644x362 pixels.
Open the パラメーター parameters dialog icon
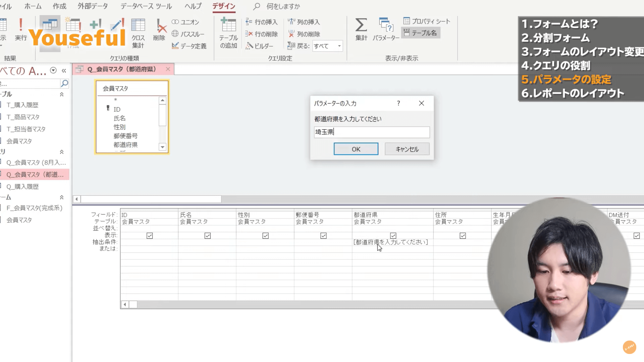[386, 30]
